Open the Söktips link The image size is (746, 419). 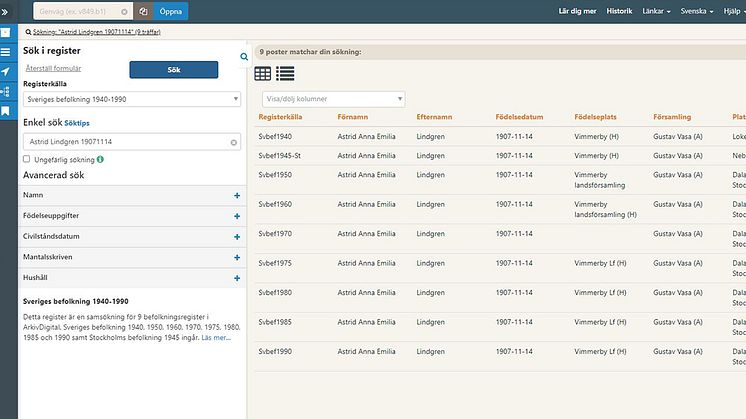[x=77, y=123]
